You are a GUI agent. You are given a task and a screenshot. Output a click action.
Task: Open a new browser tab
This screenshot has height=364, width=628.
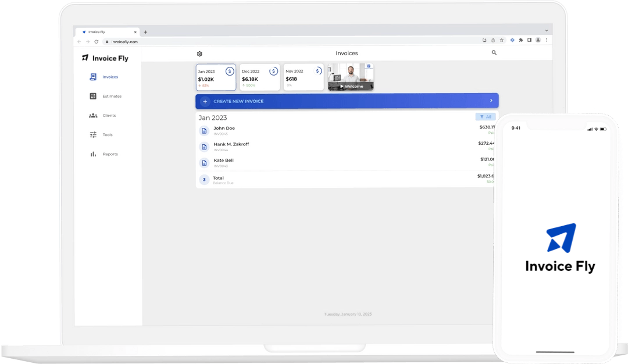pyautogui.click(x=145, y=31)
